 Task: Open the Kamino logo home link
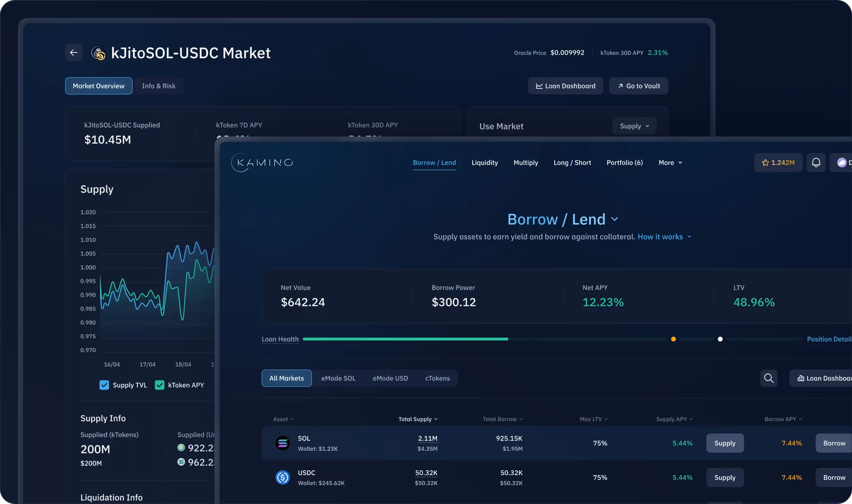(262, 162)
